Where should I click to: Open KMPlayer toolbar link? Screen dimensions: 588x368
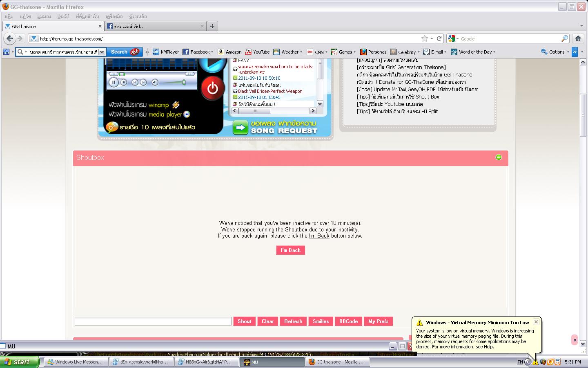(166, 52)
